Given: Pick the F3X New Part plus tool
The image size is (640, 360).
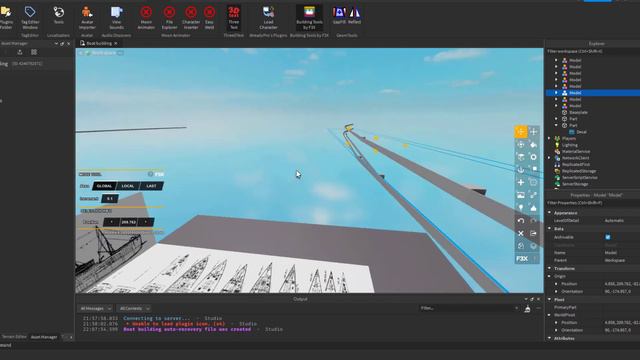Looking at the screenshot, I should [521, 182].
